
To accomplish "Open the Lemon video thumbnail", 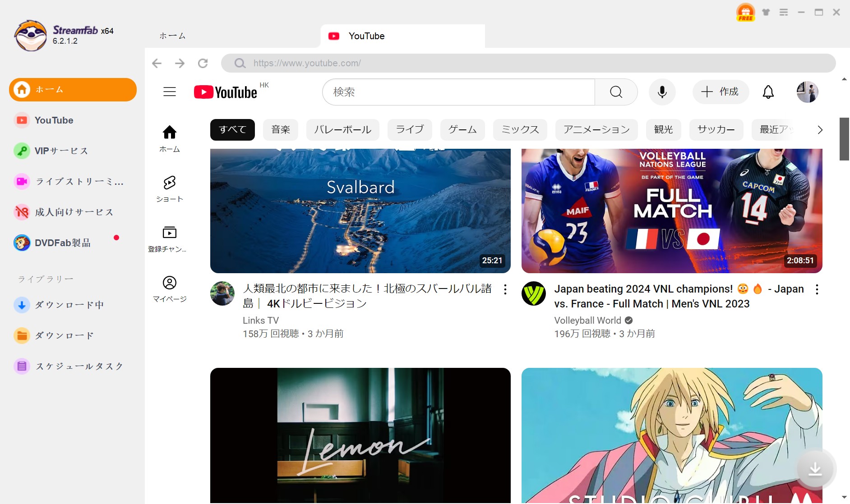I will (x=360, y=435).
